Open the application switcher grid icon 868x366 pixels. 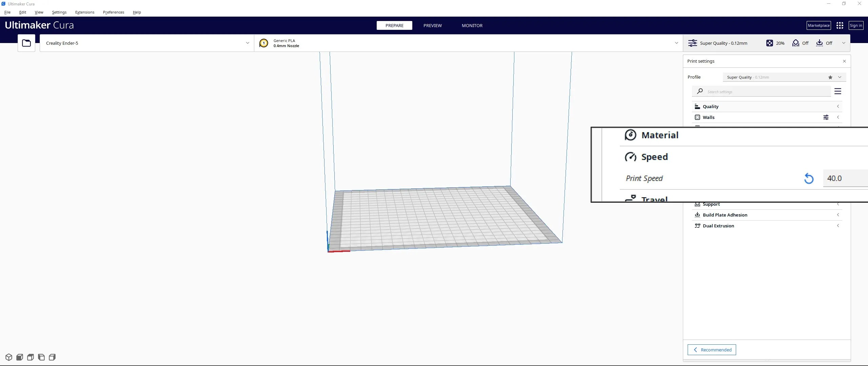point(840,25)
